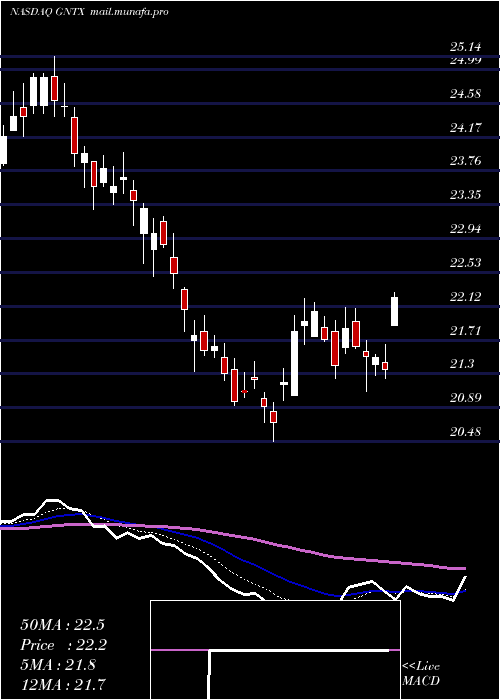Select the 24.17 price axis label
The width and height of the screenshot is (500, 700).
click(466, 128)
